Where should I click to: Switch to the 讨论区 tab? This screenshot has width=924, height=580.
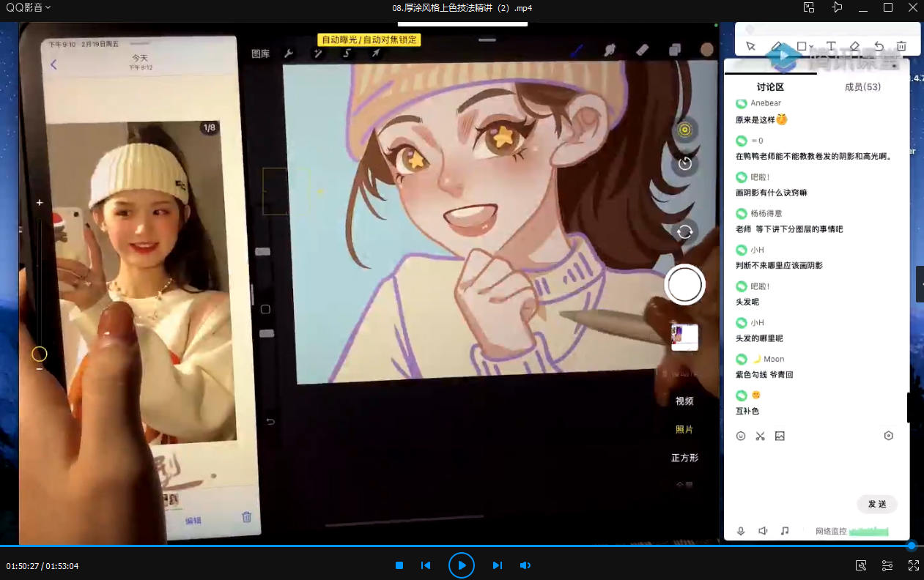point(770,87)
